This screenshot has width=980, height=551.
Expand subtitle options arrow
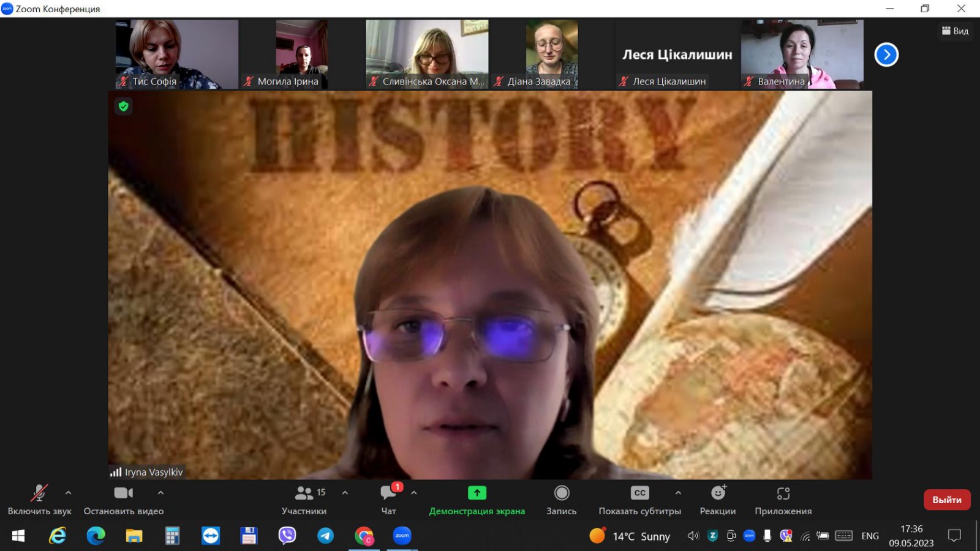point(678,493)
